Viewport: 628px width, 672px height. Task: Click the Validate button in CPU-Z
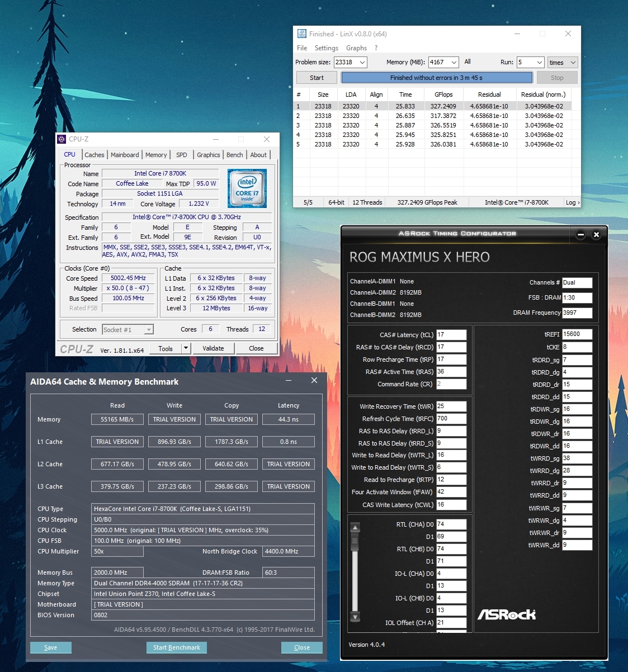pyautogui.click(x=213, y=348)
